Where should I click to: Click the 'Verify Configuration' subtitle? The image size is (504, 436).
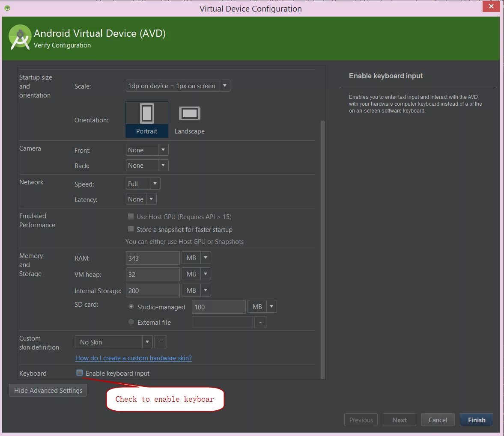[x=63, y=45]
